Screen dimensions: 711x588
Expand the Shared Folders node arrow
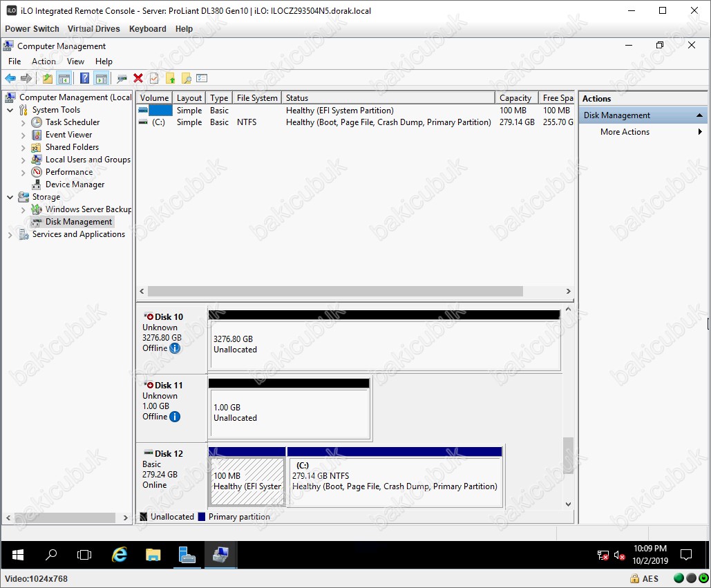(x=23, y=147)
